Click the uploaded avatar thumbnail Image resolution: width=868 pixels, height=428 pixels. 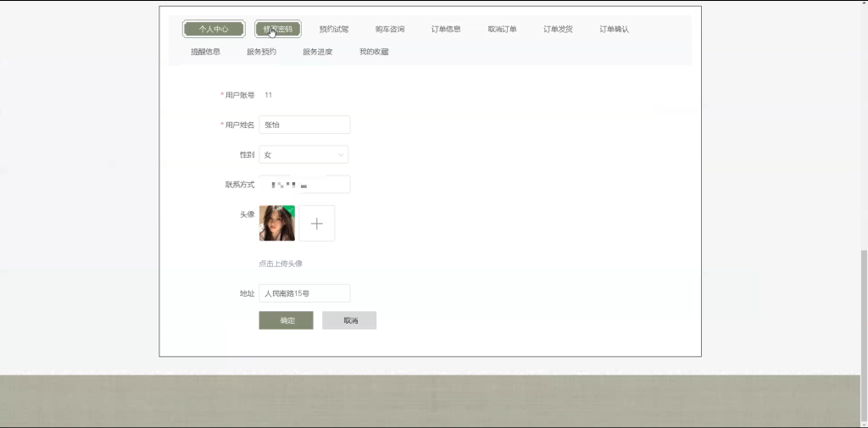[277, 223]
